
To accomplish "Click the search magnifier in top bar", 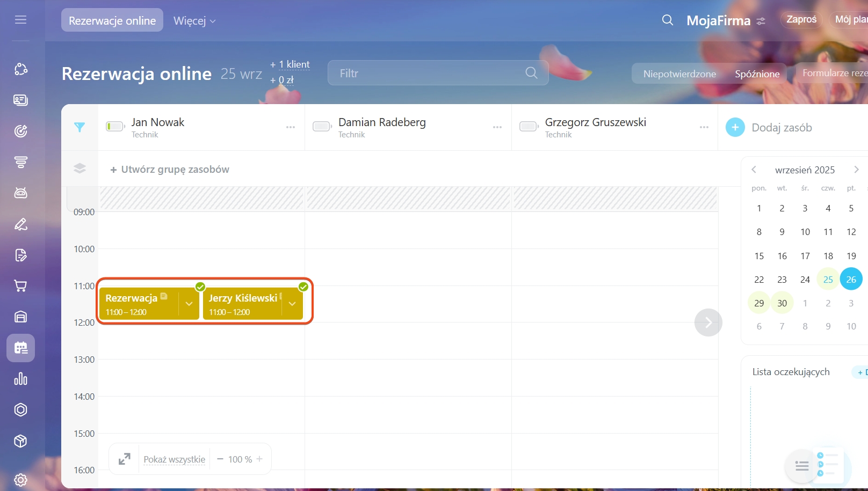I will click(667, 20).
